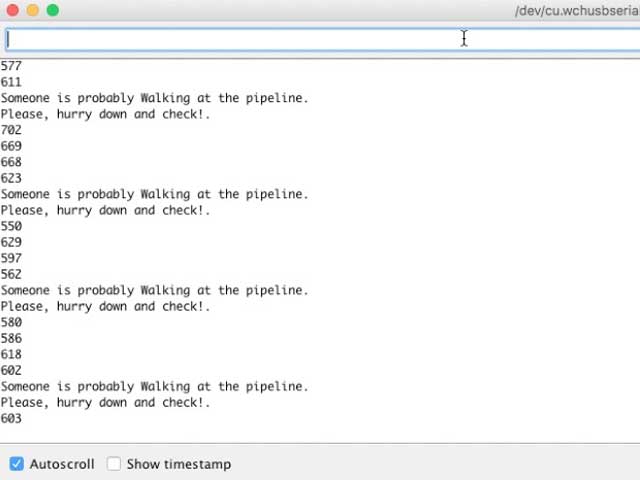Click the reading 611 near the top

(x=11, y=82)
